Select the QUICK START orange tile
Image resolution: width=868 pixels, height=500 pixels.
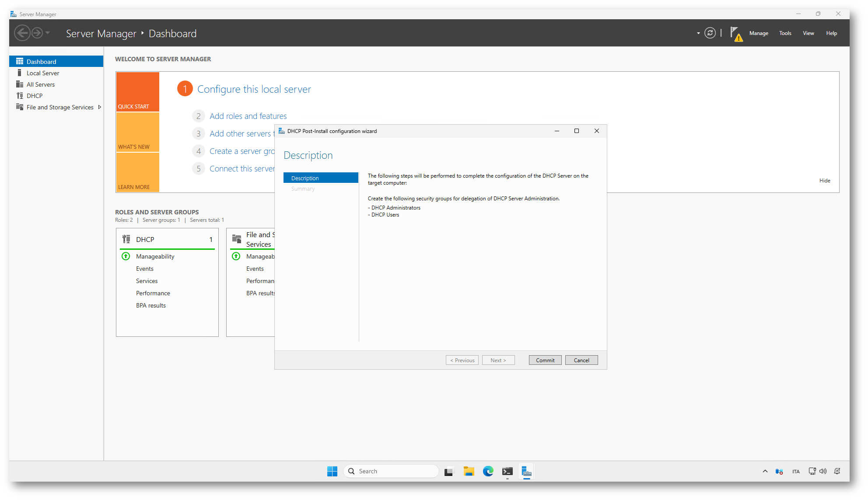(137, 92)
